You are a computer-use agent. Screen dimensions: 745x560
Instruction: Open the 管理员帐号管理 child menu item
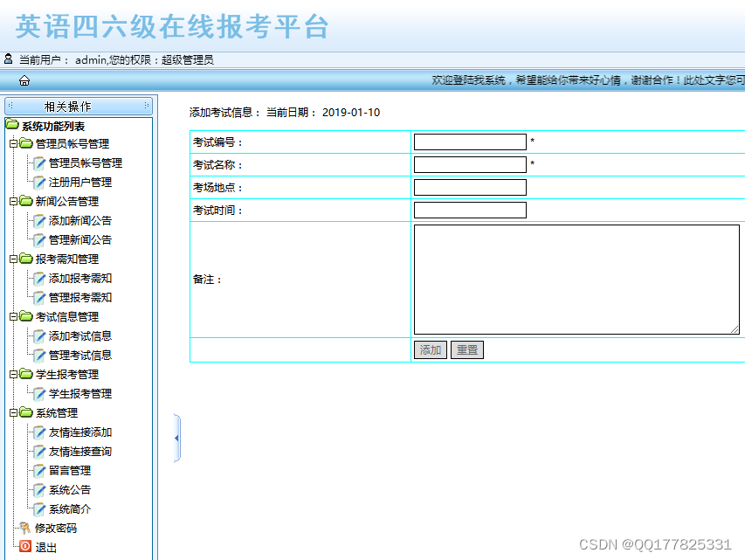[x=86, y=163]
